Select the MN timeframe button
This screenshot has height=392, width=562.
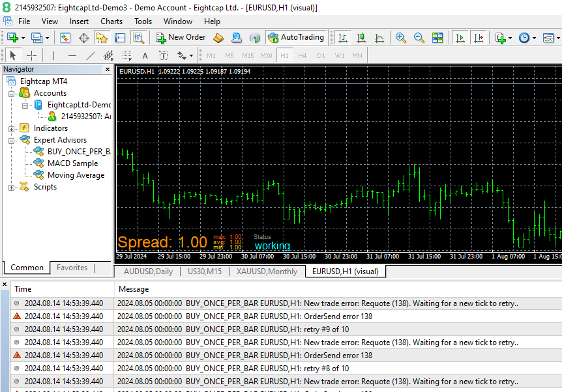point(357,55)
